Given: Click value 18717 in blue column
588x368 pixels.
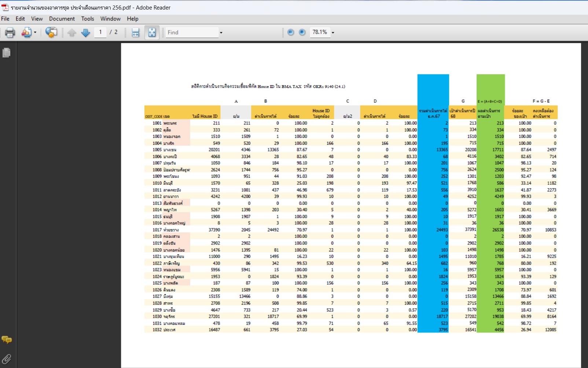Looking at the screenshot, I should tap(442, 316).
